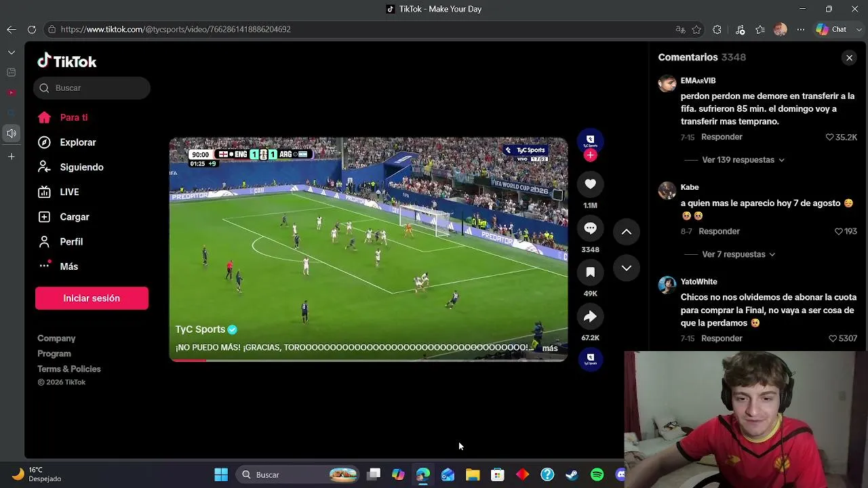Viewport: 868px width, 488px height.
Task: Reply to YatoWhite's comment via Responder
Action: (x=722, y=338)
